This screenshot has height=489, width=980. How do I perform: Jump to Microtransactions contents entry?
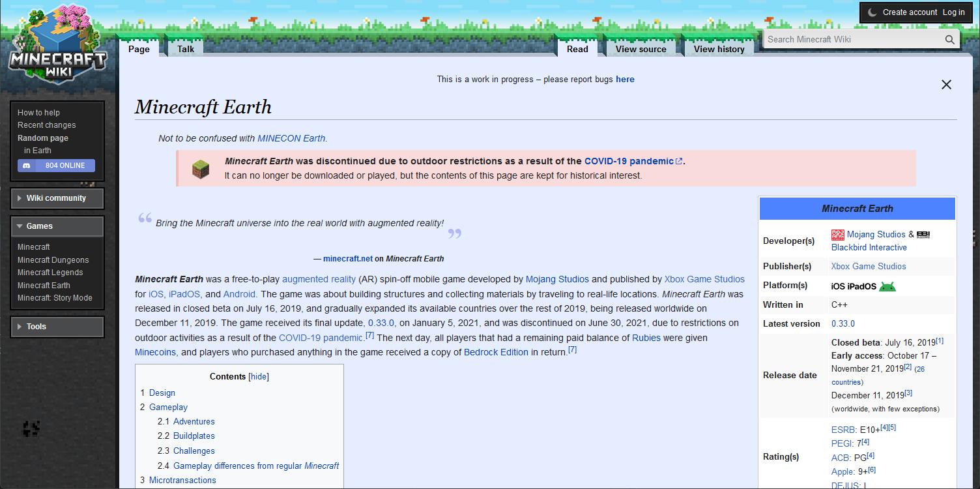point(182,481)
